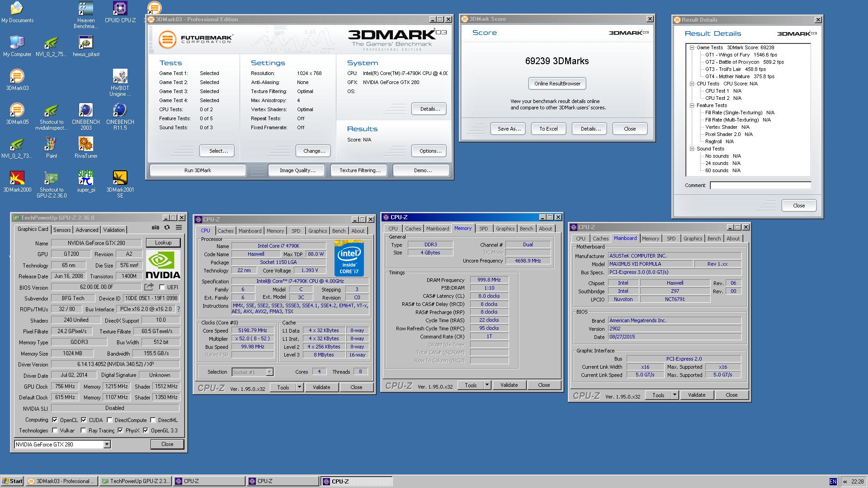868x488 pixels.
Task: Open 3DMark03 desktop icon
Action: [x=17, y=80]
